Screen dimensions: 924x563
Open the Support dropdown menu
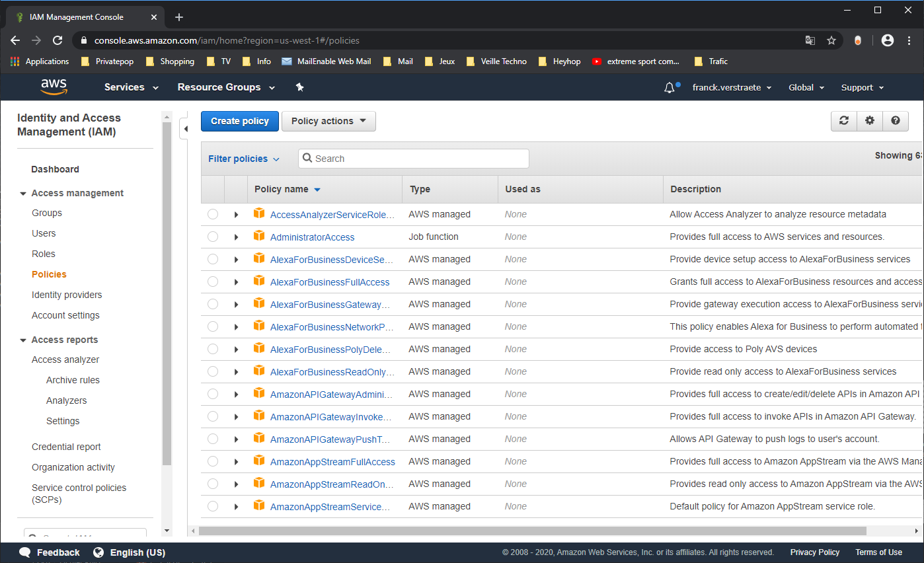click(x=863, y=87)
